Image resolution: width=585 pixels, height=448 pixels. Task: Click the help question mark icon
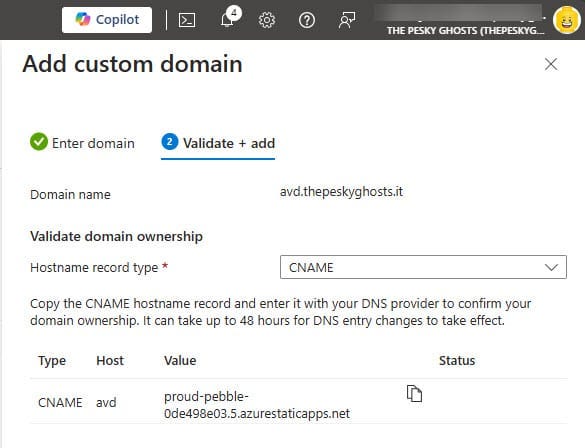point(307,20)
